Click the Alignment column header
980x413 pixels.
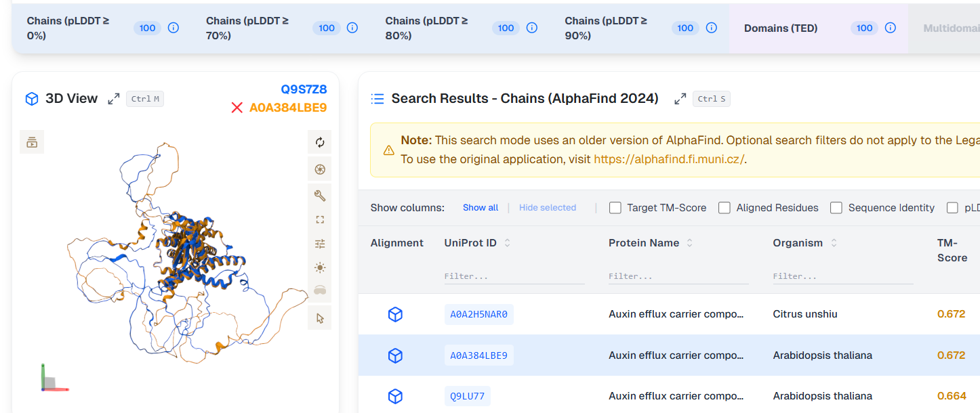[397, 243]
